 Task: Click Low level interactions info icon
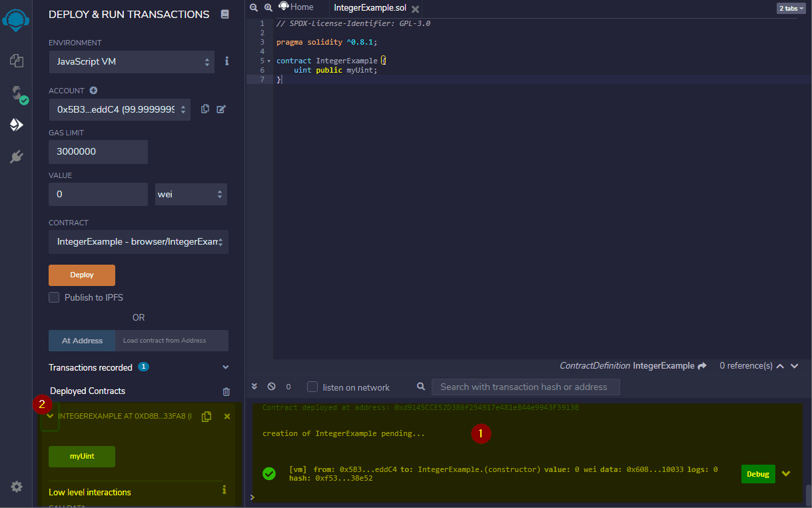224,490
